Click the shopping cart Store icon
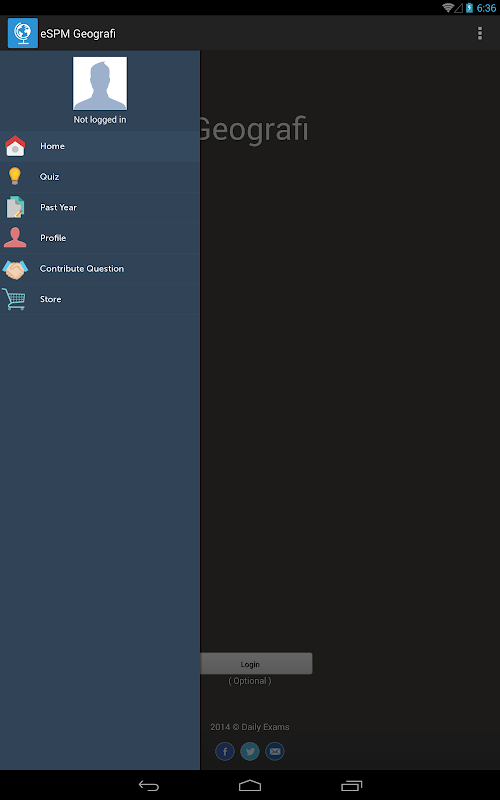500x800 pixels. [x=14, y=299]
